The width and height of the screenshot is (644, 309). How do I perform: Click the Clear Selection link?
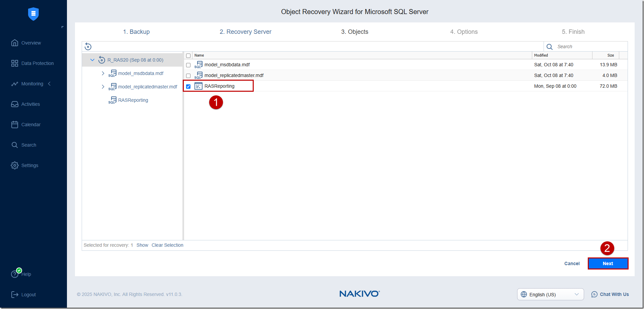click(167, 245)
